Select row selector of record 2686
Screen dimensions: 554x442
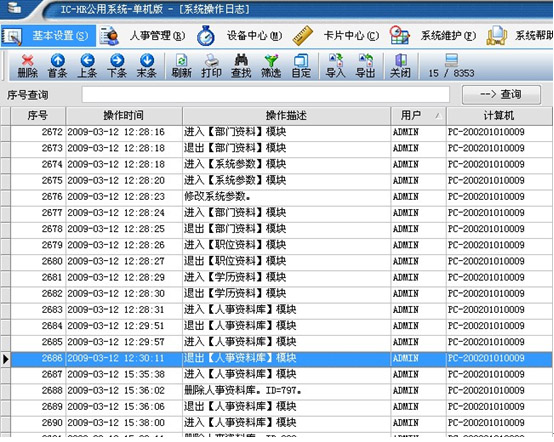(5, 359)
